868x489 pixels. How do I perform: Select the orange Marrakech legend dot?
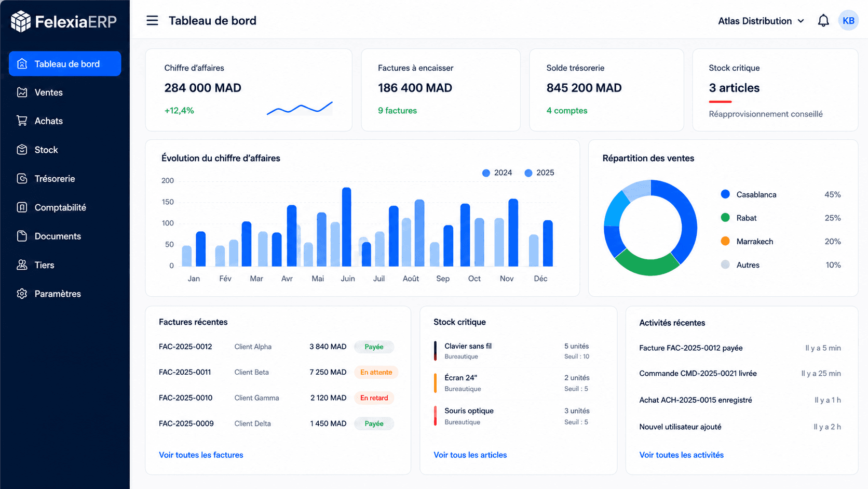pyautogui.click(x=725, y=241)
